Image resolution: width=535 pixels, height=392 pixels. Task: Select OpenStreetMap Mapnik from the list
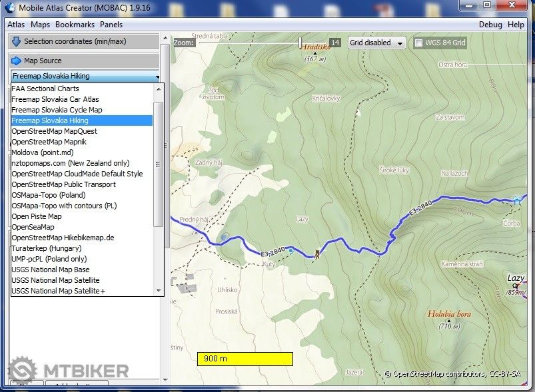[49, 142]
